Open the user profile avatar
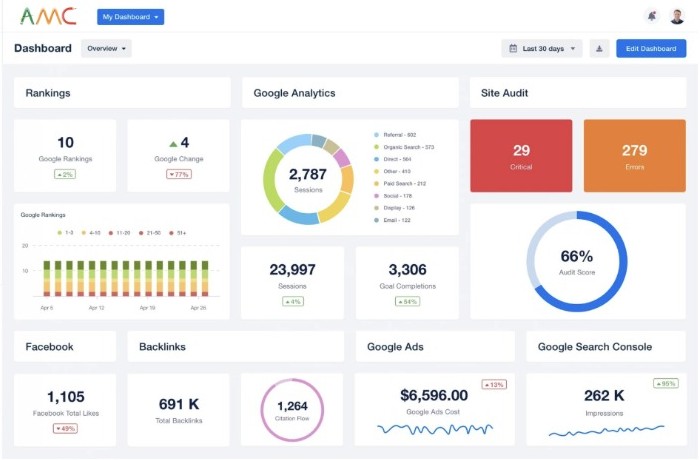 coord(677,17)
